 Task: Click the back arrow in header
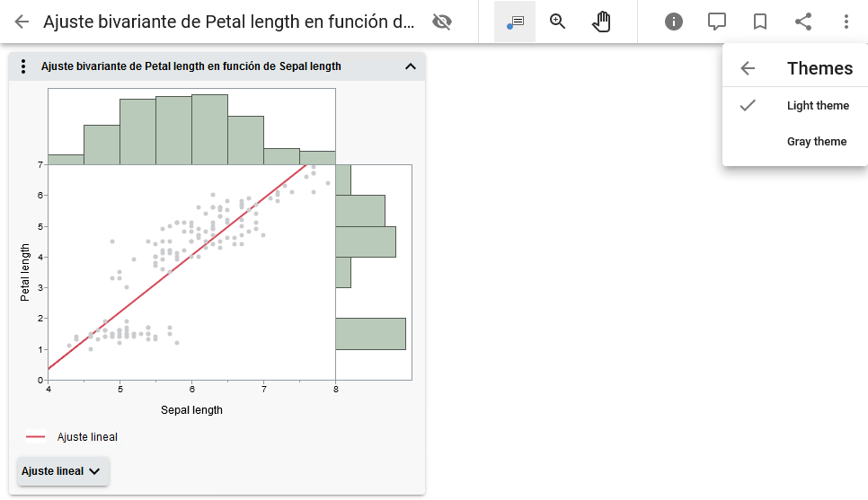(x=22, y=22)
